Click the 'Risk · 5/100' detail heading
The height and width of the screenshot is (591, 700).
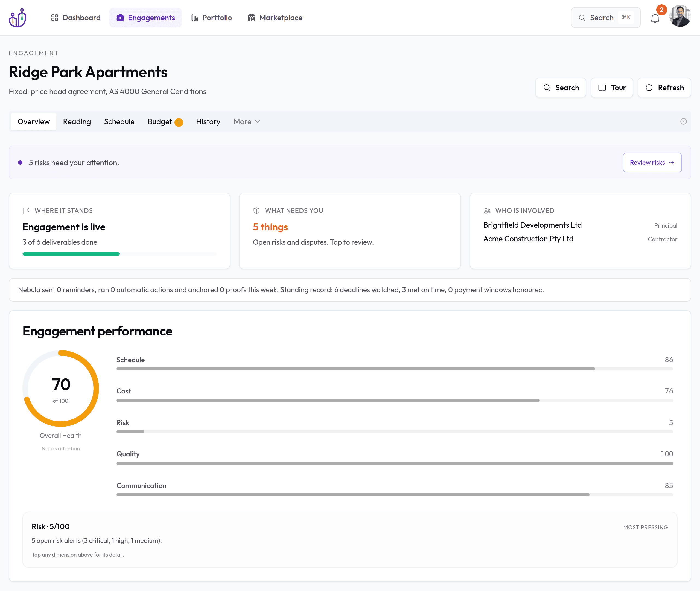coord(51,526)
